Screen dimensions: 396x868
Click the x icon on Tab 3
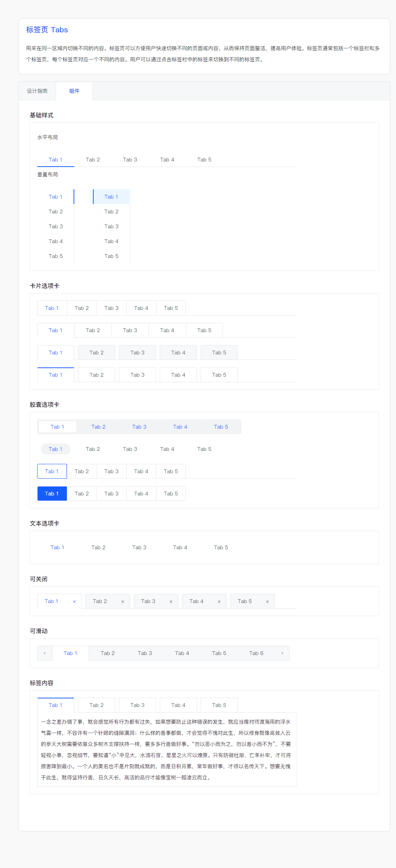pos(171,602)
